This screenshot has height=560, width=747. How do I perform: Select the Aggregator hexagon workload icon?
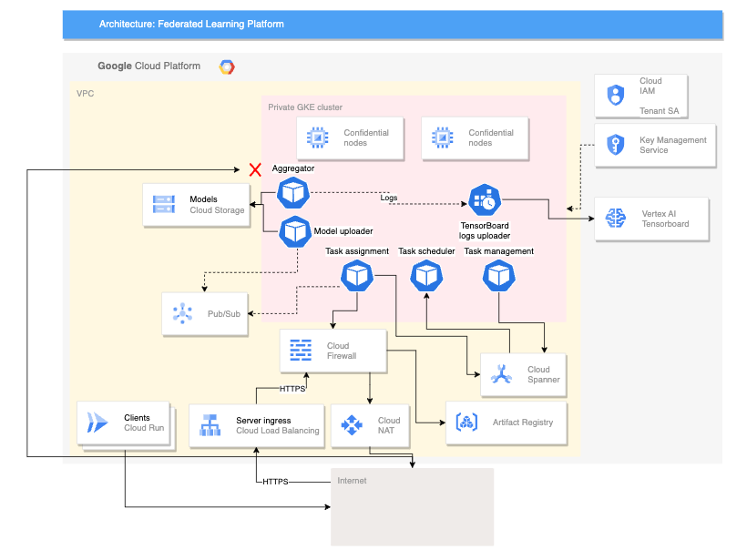pos(292,191)
